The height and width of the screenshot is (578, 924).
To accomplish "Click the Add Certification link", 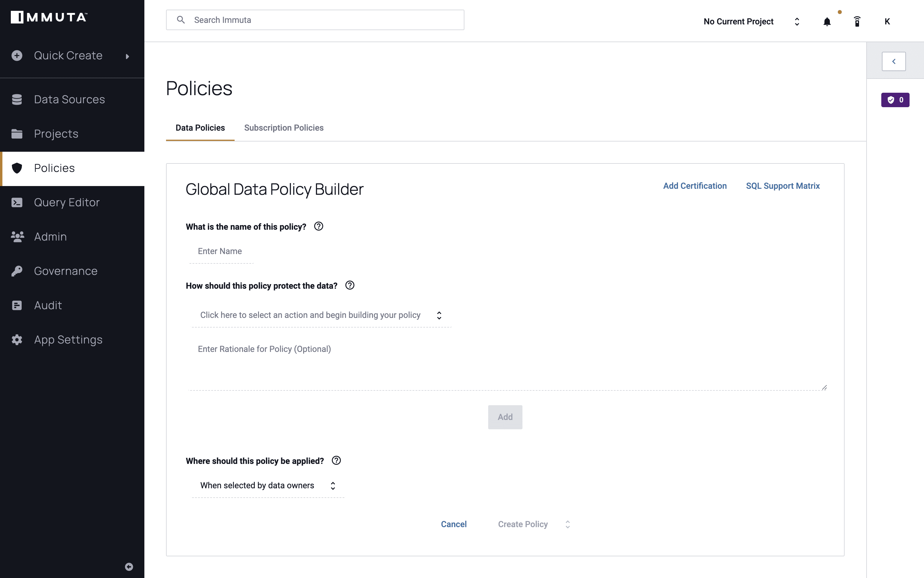I will click(695, 186).
